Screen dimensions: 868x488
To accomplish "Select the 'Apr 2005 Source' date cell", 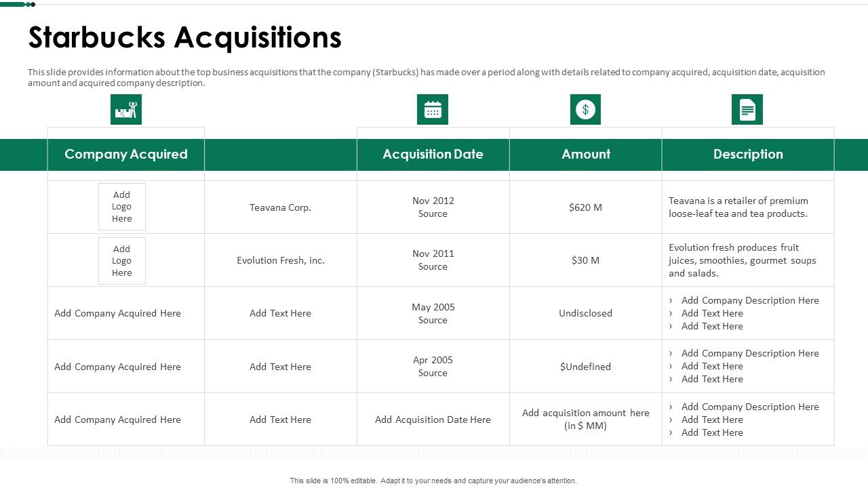I will pyautogui.click(x=433, y=367).
